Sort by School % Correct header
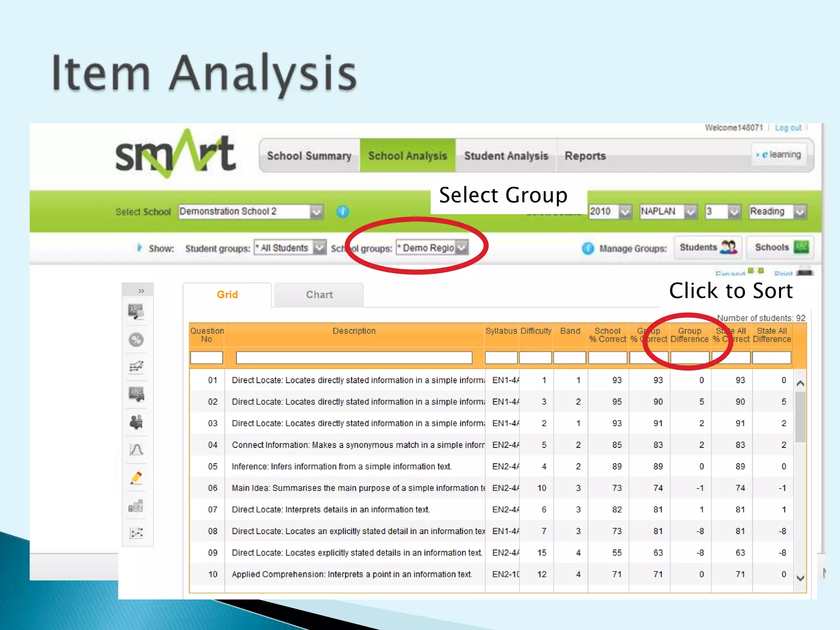The height and width of the screenshot is (630, 840). coord(607,335)
